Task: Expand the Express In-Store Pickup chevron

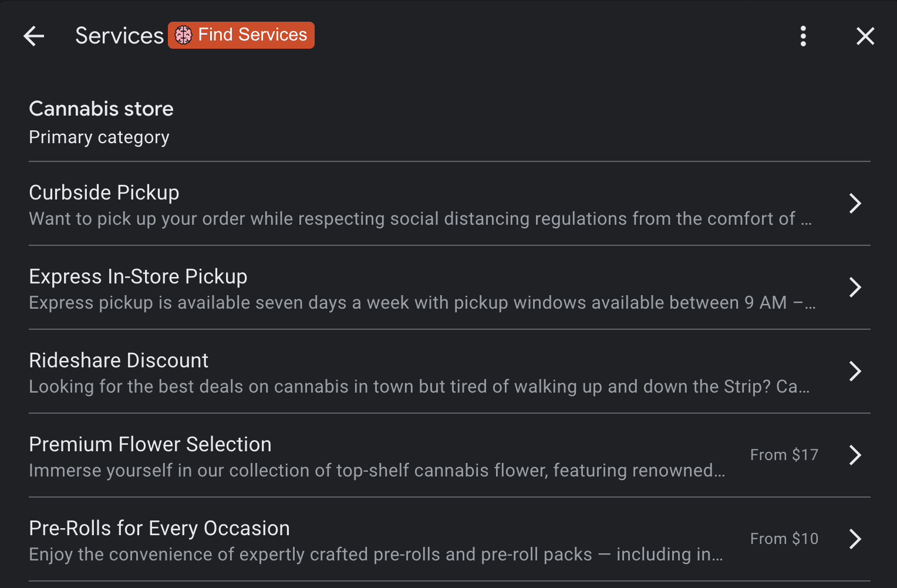Action: click(855, 288)
